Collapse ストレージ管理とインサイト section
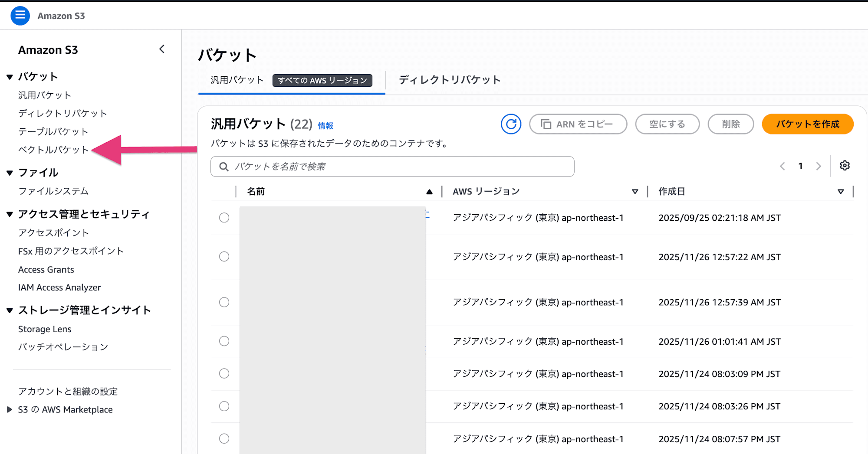 [10, 310]
